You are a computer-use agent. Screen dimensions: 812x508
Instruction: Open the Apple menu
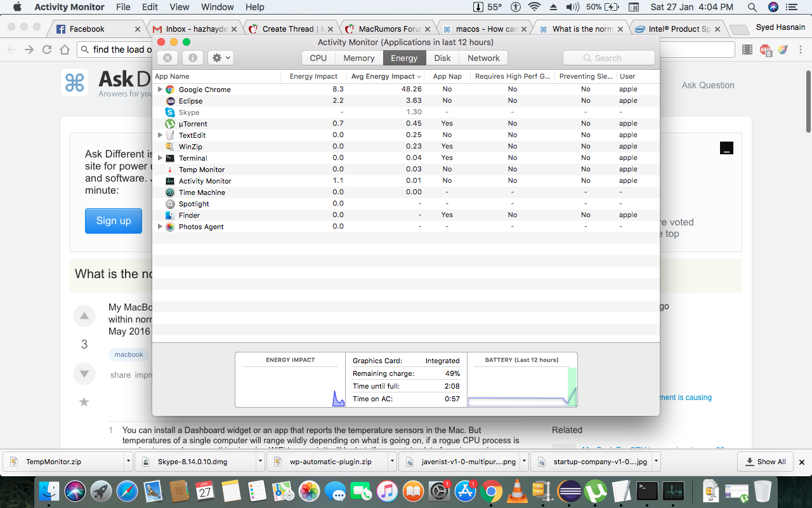[x=17, y=7]
